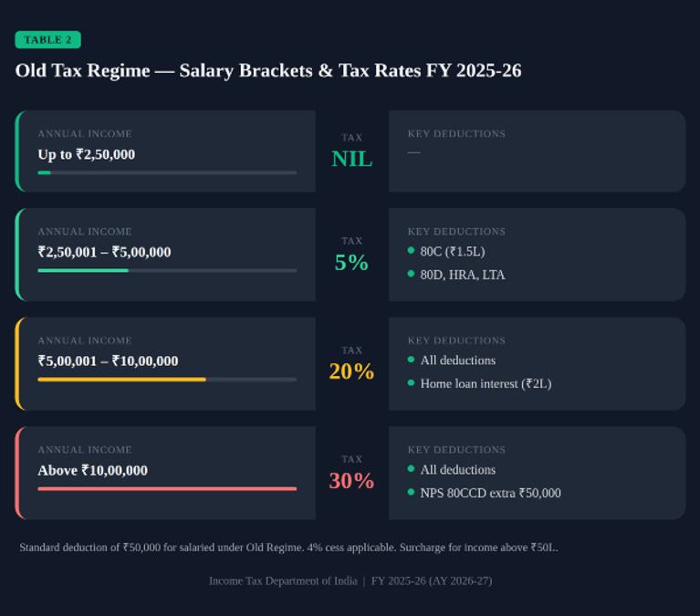Click the bullet beside Home loan interest

(x=412, y=382)
